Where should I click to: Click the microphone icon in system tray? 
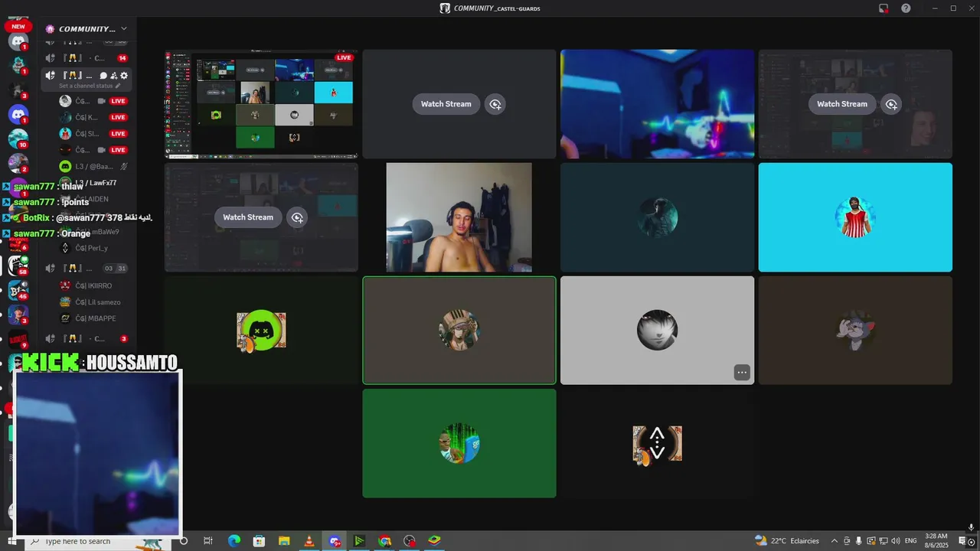[859, 541]
